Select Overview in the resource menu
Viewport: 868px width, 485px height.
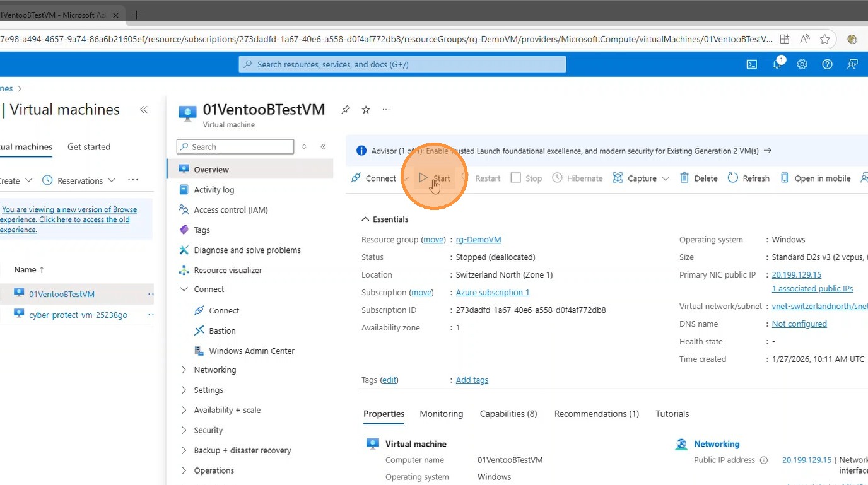[250, 170]
